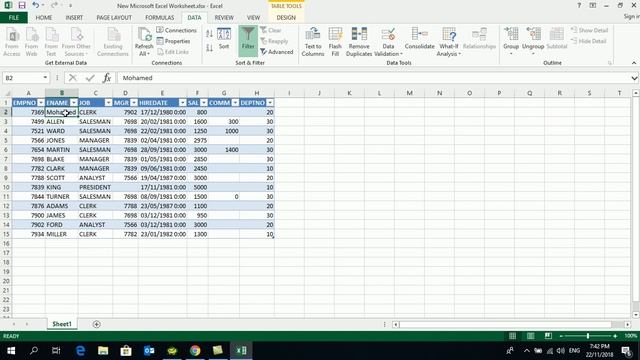Click the From Access icon
The height and width of the screenshot is (360, 640).
12,42
